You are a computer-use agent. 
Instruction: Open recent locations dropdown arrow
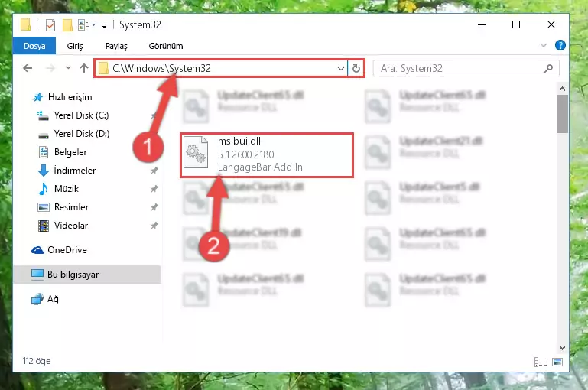(x=68, y=68)
